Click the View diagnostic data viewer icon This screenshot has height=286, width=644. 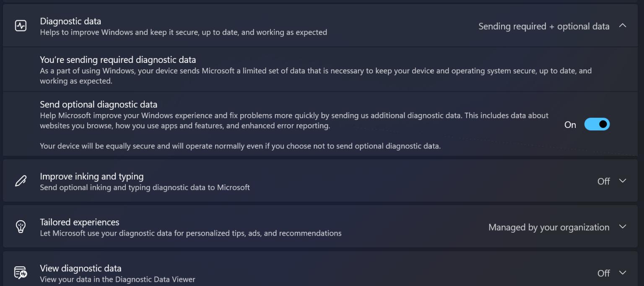[21, 273]
